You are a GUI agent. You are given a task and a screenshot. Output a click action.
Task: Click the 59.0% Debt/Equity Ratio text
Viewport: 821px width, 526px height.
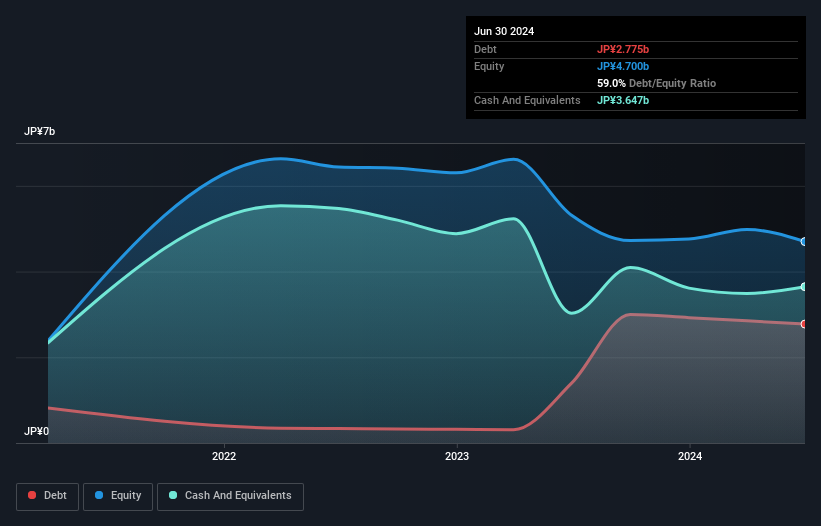click(657, 83)
